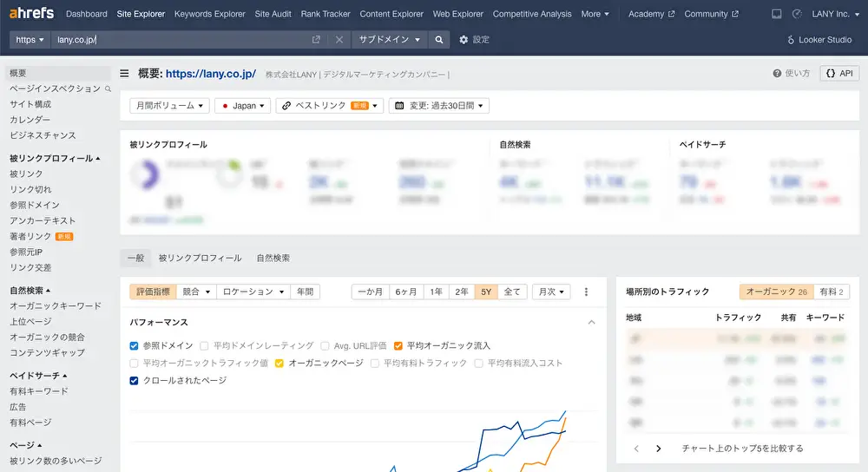
Task: Disable 平均オーガニック流入 checkbox
Action: pos(398,345)
